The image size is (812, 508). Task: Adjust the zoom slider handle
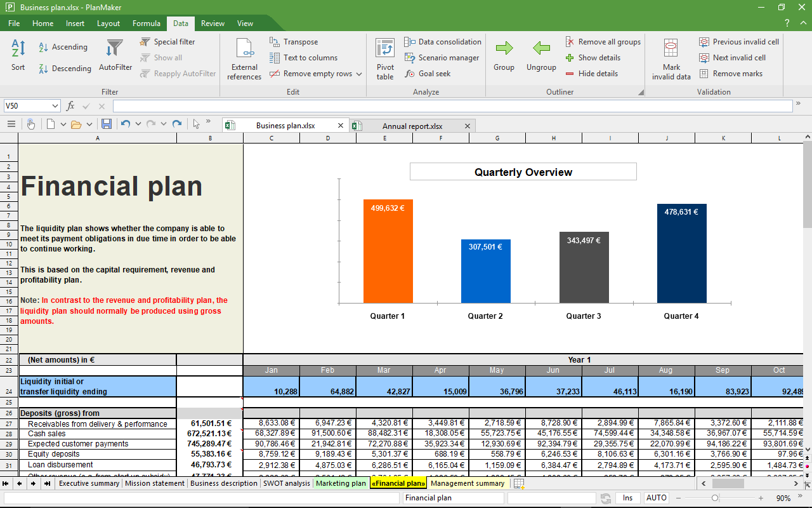(x=715, y=498)
